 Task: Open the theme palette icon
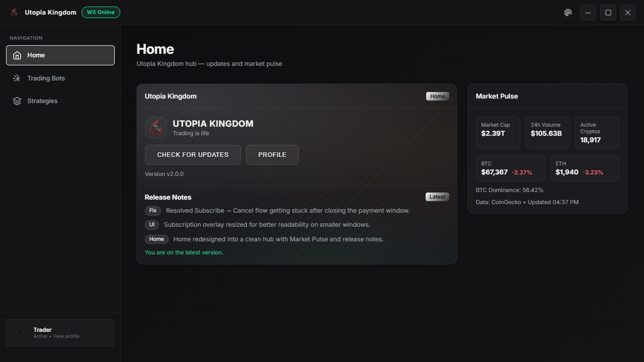tap(568, 13)
